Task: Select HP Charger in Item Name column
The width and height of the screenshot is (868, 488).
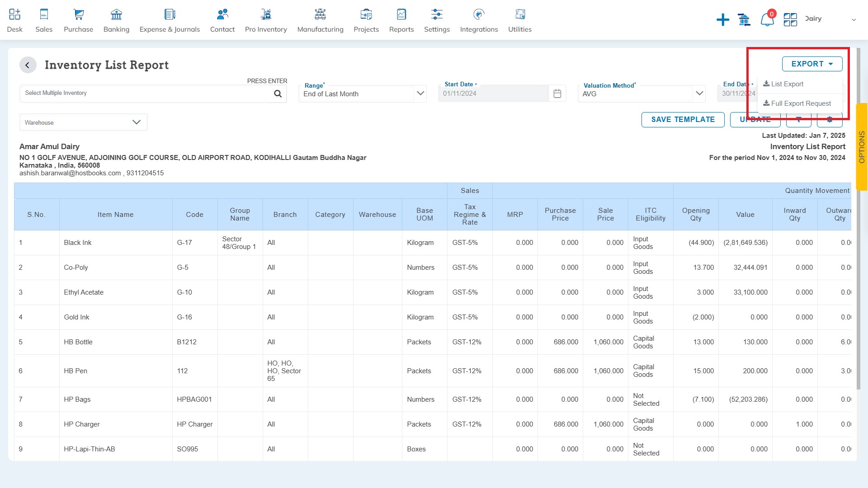Action: coord(82,424)
